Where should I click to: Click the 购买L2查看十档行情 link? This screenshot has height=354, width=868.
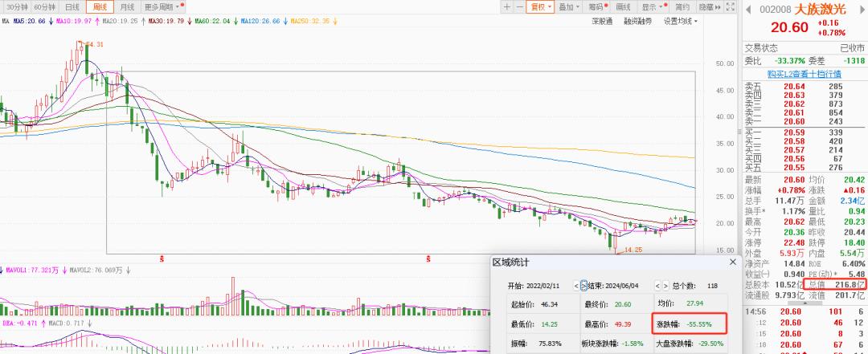(x=804, y=73)
